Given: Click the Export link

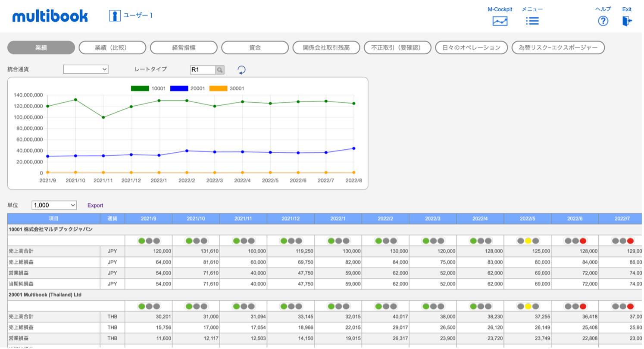Looking at the screenshot, I should coord(95,205).
